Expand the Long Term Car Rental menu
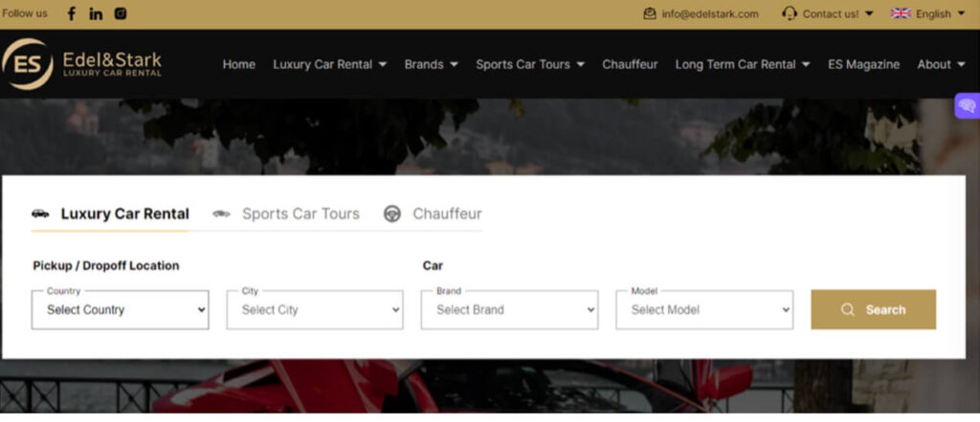The height and width of the screenshot is (422, 980). [806, 64]
